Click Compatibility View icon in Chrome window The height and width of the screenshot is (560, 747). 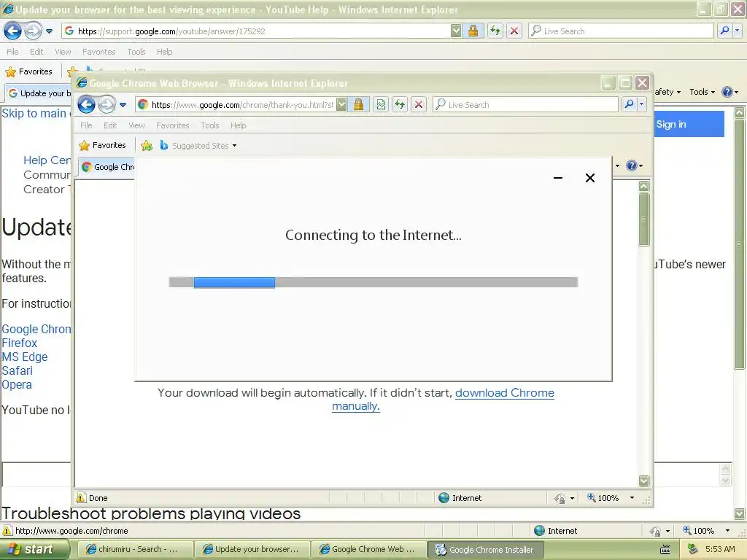click(381, 104)
